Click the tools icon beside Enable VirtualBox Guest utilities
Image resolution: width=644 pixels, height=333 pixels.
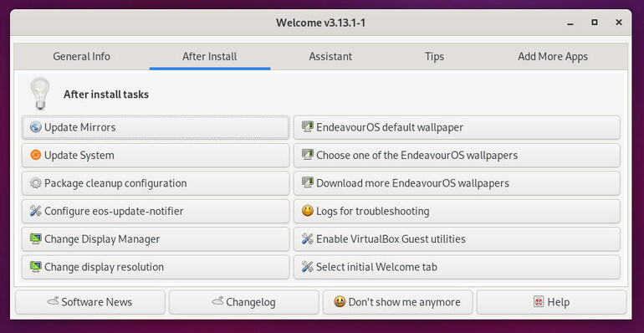pos(308,239)
